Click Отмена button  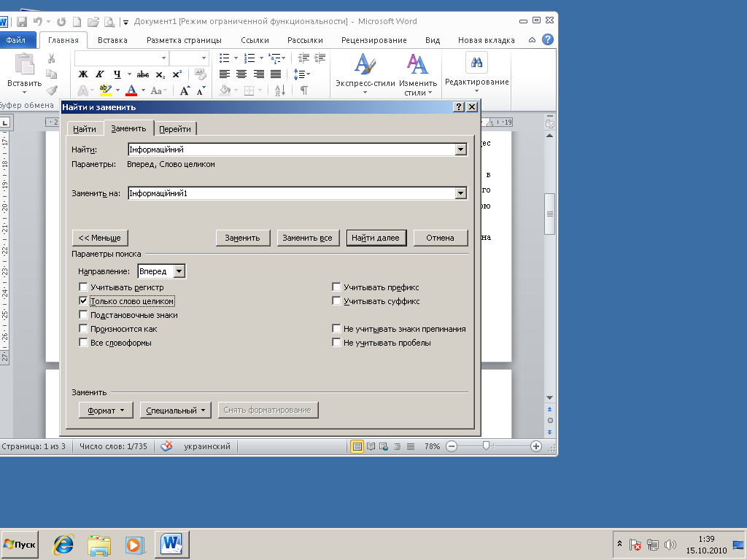point(440,238)
